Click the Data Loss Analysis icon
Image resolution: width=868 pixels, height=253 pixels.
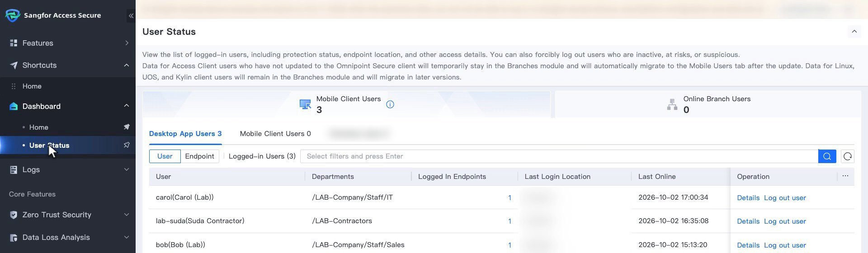click(x=14, y=238)
